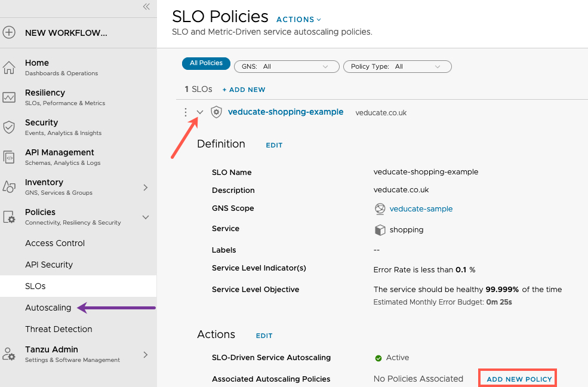Click the SLO shield icon beside veducate-shopping-example
Screen dimensions: 588x387
[x=216, y=112]
